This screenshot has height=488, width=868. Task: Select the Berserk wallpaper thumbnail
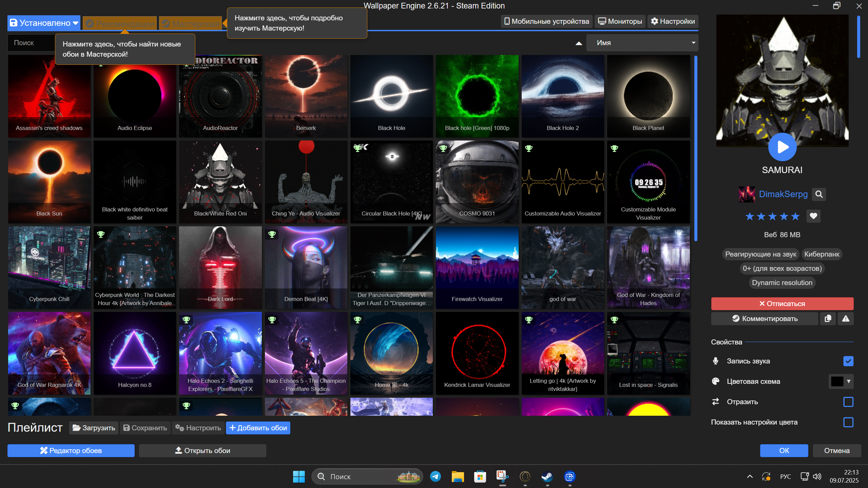(x=306, y=96)
